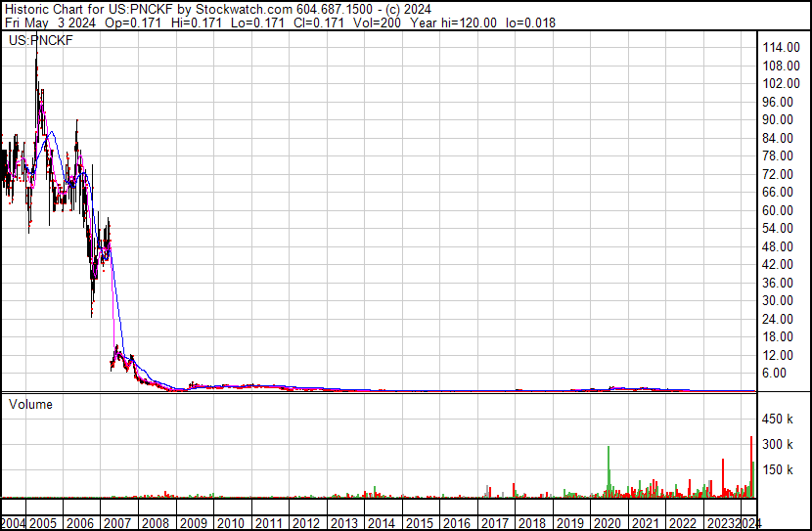The width and height of the screenshot is (812, 531).
Task: Click the 2022 year label on time axis
Action: click(x=683, y=523)
